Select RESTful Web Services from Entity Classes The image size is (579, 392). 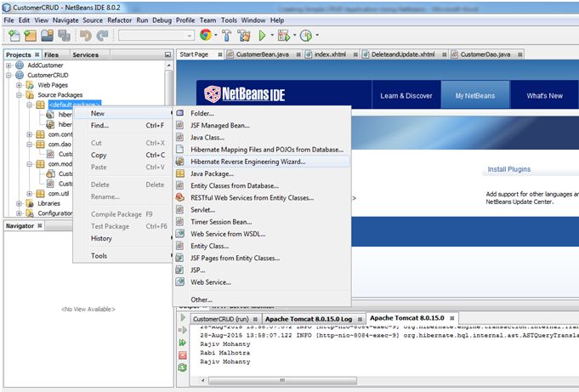pyautogui.click(x=262, y=198)
